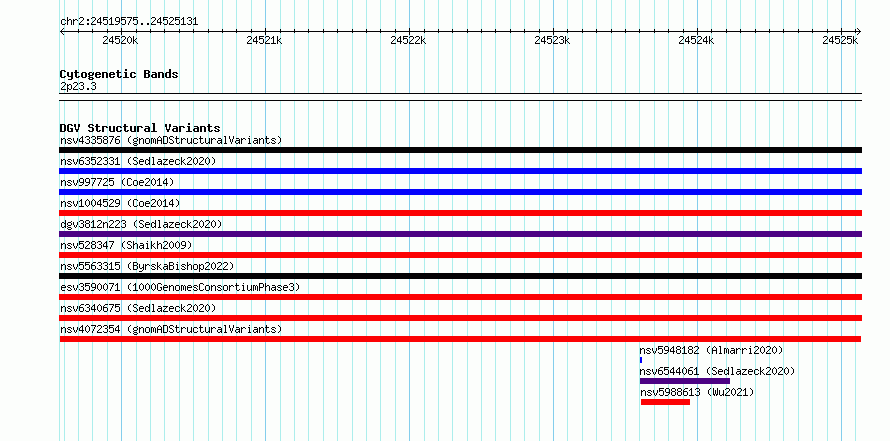
Task: Select the nsv1004529 red variant bar
Action: click(460, 213)
